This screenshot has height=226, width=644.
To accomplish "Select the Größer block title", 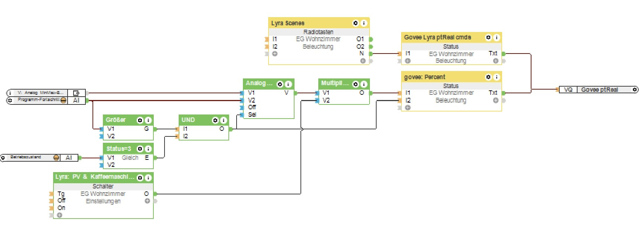I will tap(116, 120).
